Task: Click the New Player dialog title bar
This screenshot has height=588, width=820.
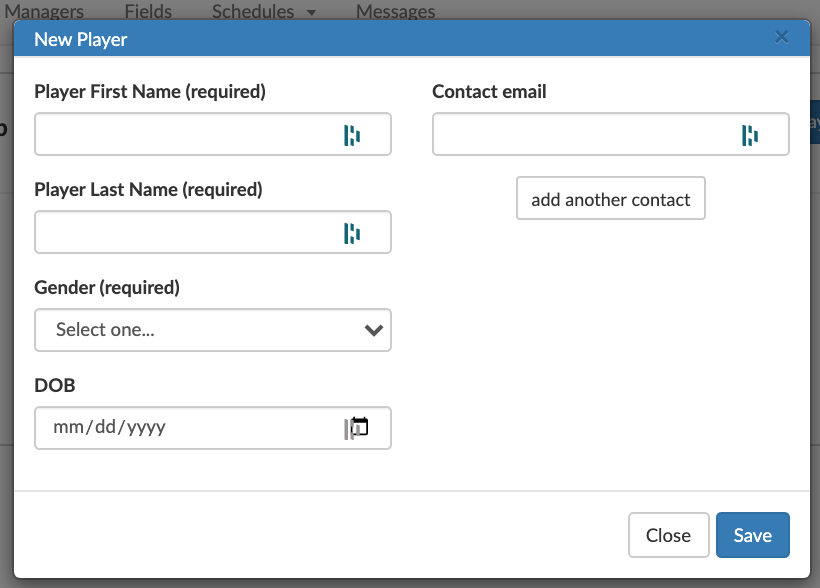Action: point(412,39)
